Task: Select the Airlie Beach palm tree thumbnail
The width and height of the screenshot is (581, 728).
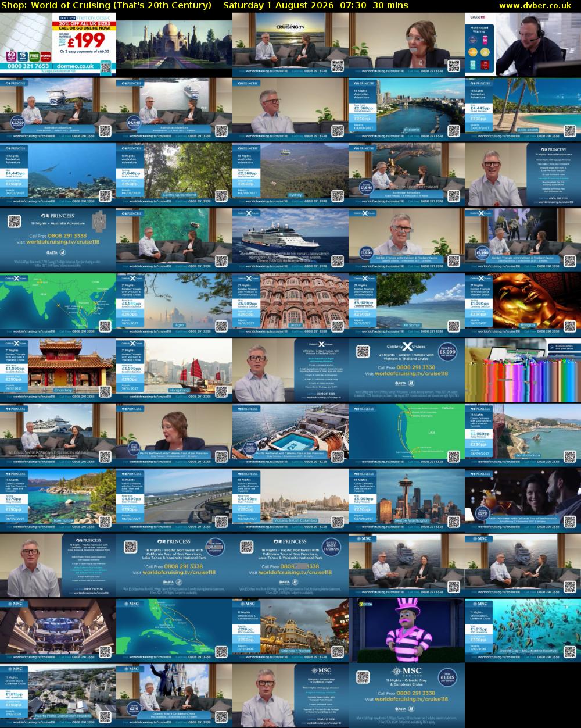Action: (x=523, y=109)
